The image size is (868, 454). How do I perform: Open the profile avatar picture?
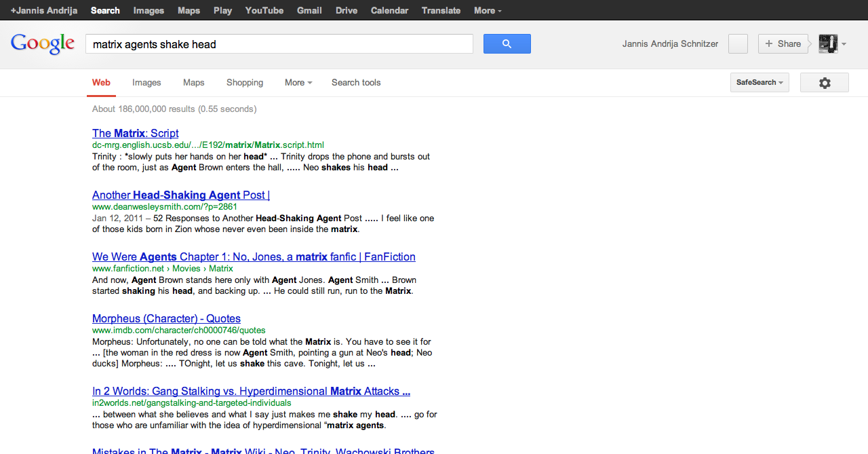pos(828,43)
